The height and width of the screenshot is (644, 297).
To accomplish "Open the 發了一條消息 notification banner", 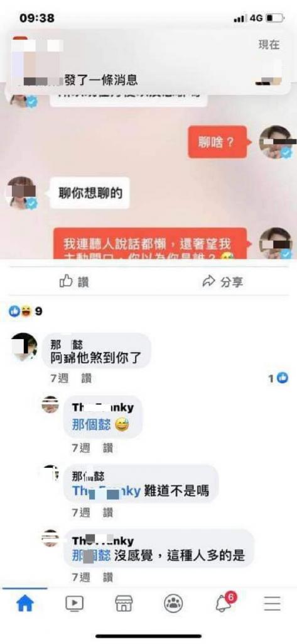I will 148,62.
